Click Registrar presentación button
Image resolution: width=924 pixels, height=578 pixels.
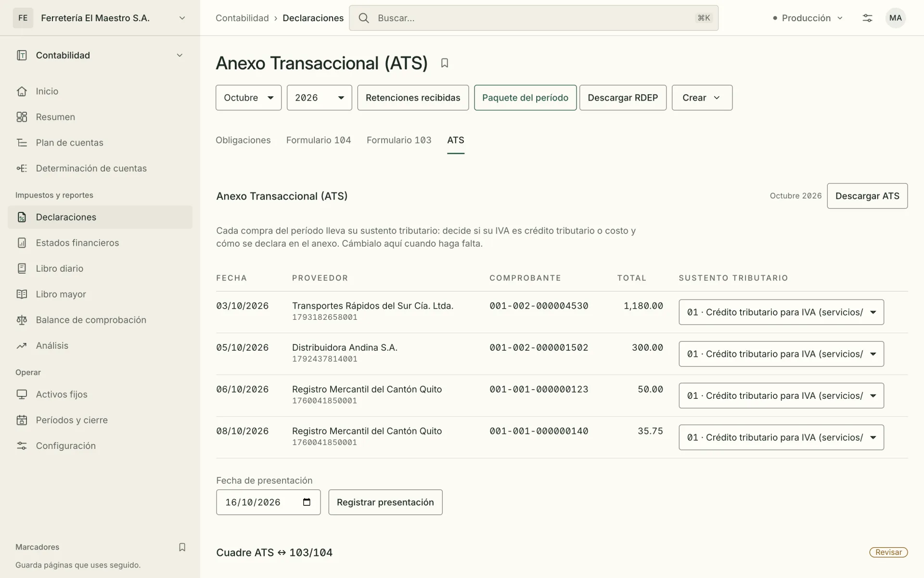385,502
